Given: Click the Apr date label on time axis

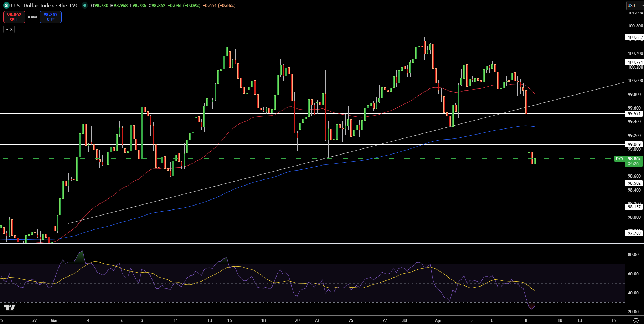Looking at the screenshot, I should click(438, 320).
